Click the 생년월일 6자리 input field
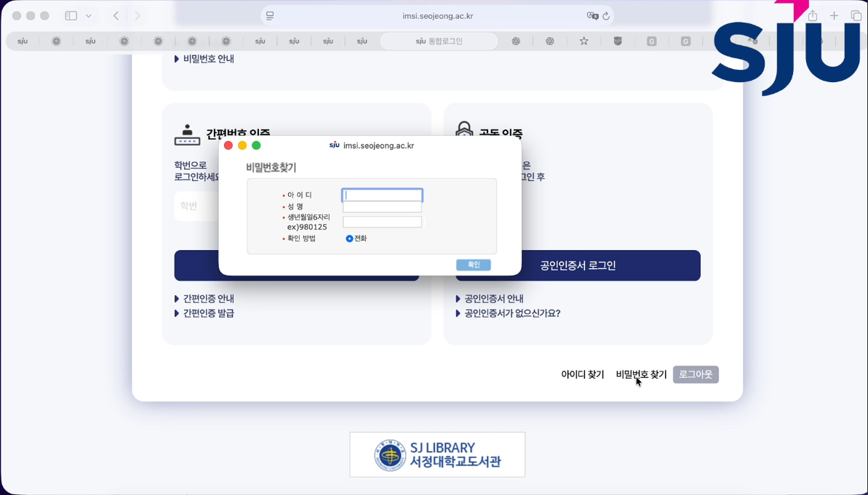 pyautogui.click(x=382, y=222)
